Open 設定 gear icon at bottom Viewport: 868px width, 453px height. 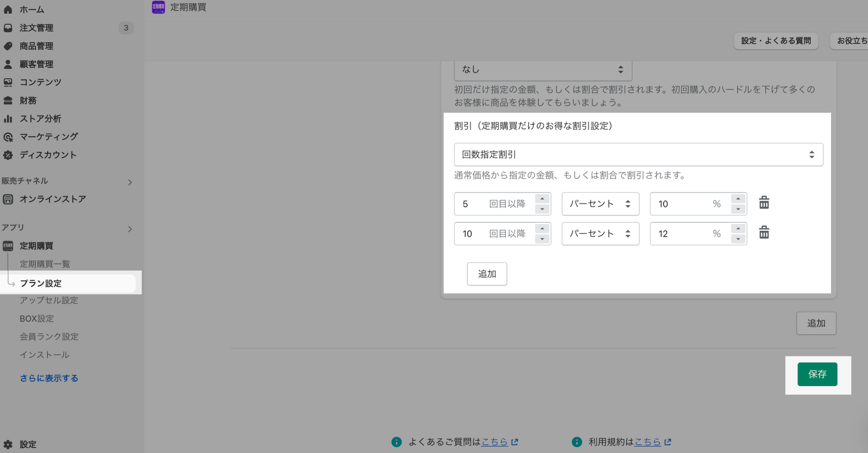click(8, 444)
